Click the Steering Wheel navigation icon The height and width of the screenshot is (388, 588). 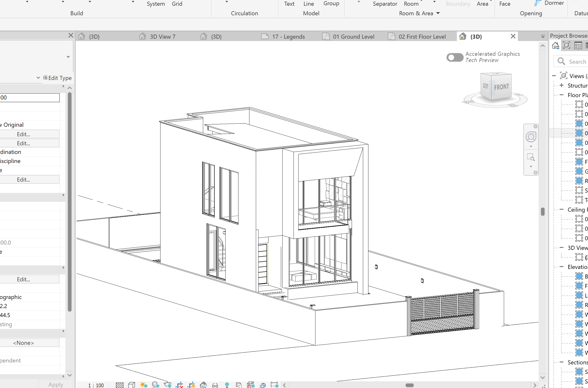click(x=531, y=137)
